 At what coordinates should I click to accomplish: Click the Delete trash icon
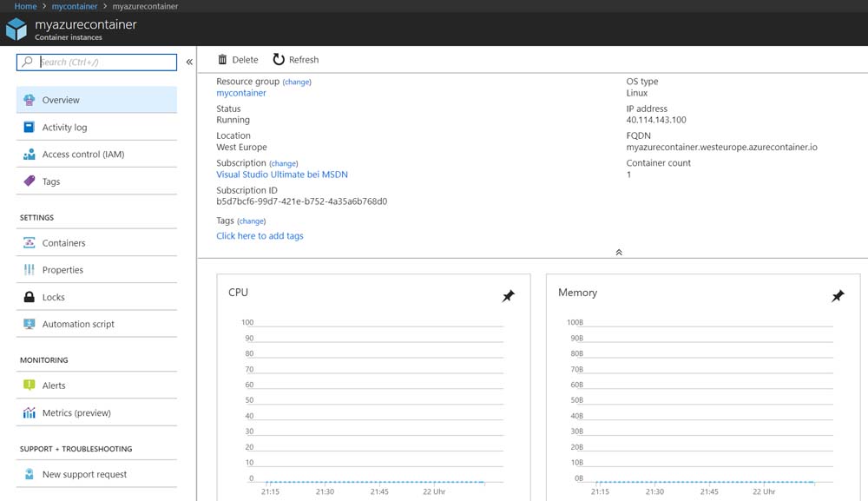(x=222, y=60)
